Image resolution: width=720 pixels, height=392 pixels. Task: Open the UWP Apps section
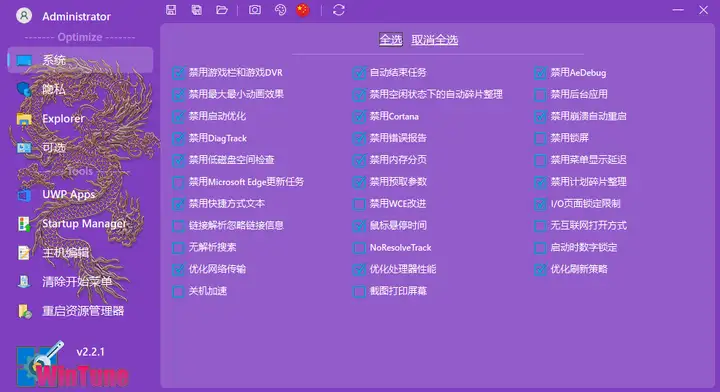pyautogui.click(x=68, y=195)
